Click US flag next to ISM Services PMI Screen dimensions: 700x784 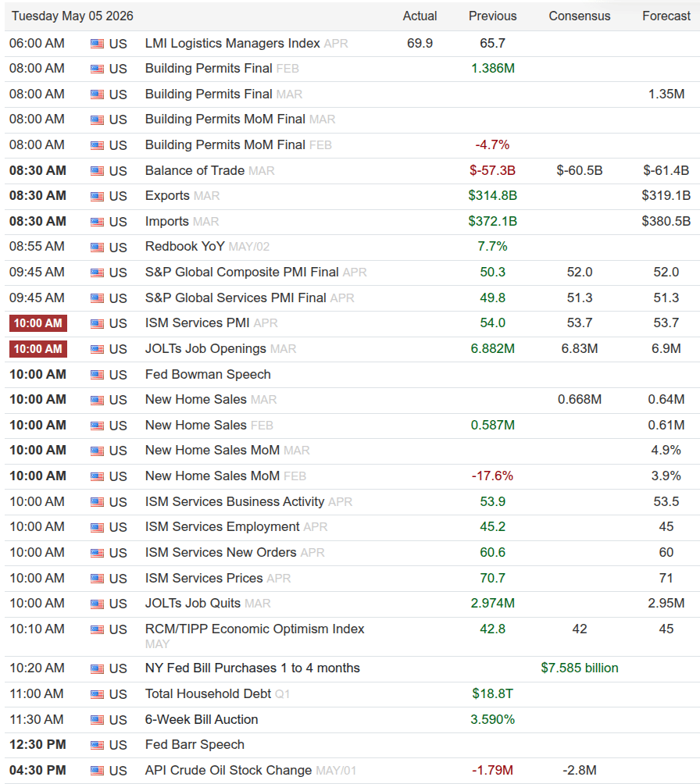pos(97,323)
